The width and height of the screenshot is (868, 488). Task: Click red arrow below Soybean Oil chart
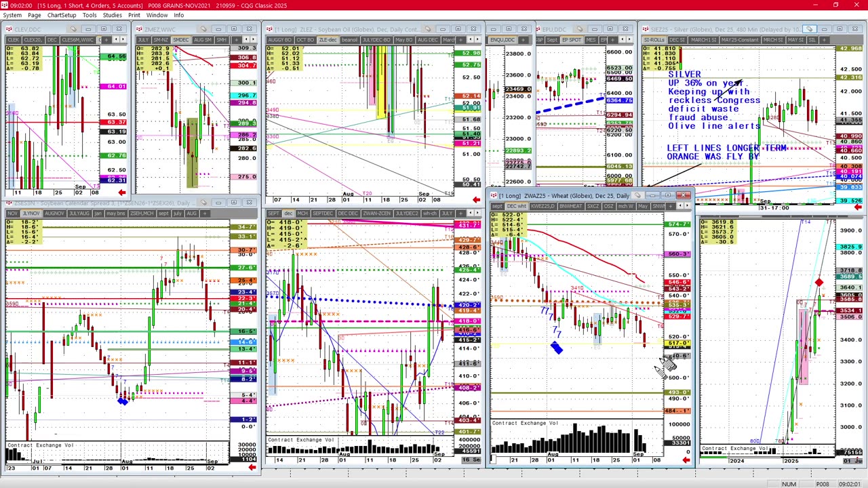pos(476,199)
